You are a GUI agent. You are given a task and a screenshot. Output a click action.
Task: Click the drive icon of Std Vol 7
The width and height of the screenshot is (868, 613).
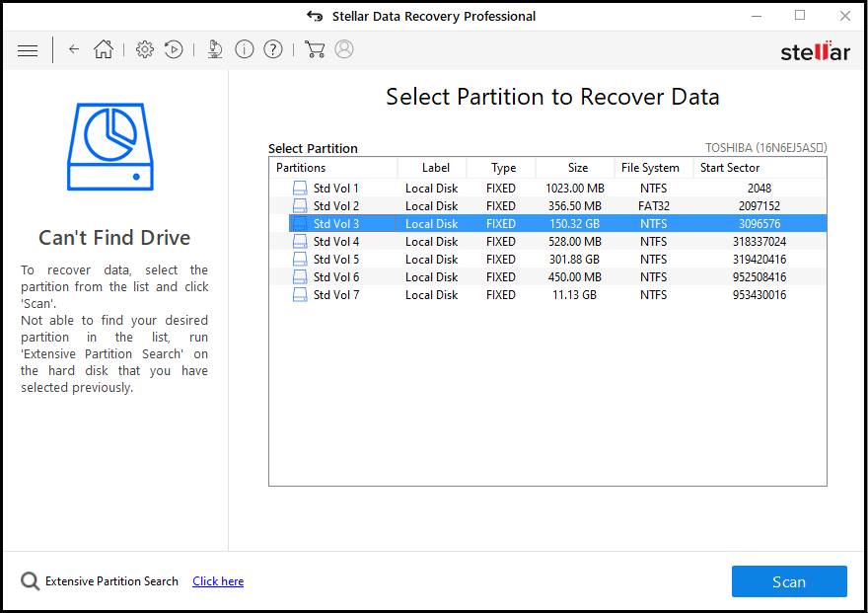[x=300, y=294]
